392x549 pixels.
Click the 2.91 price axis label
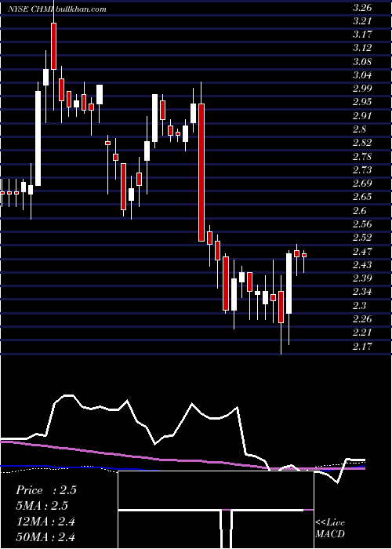point(362,116)
